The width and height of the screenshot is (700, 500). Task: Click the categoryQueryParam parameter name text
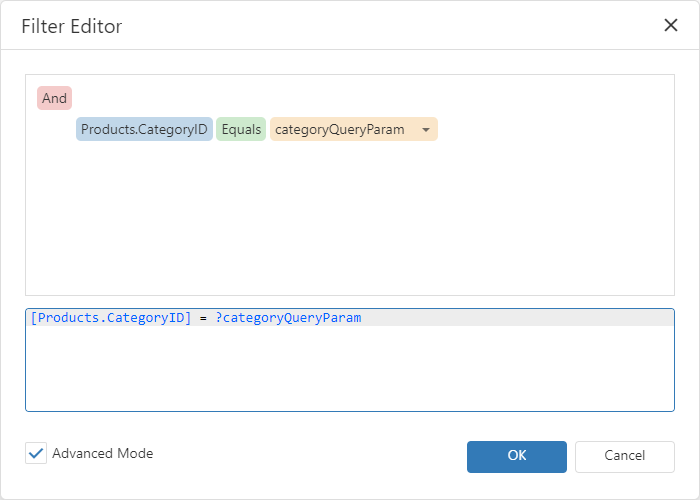coord(340,129)
